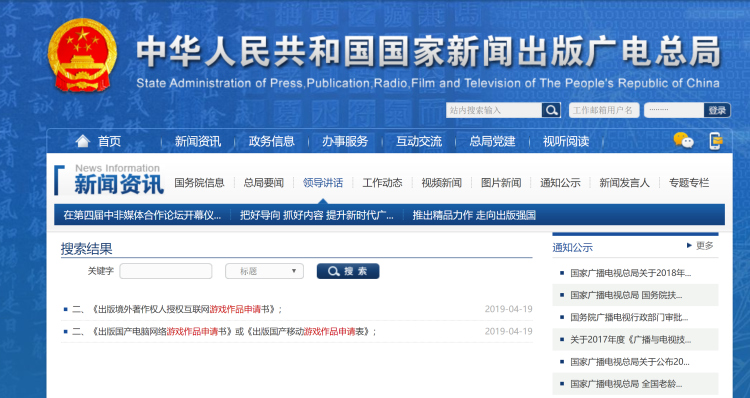Open the WeChat icon link
Image resolution: width=750 pixels, height=398 pixels.
click(x=684, y=141)
